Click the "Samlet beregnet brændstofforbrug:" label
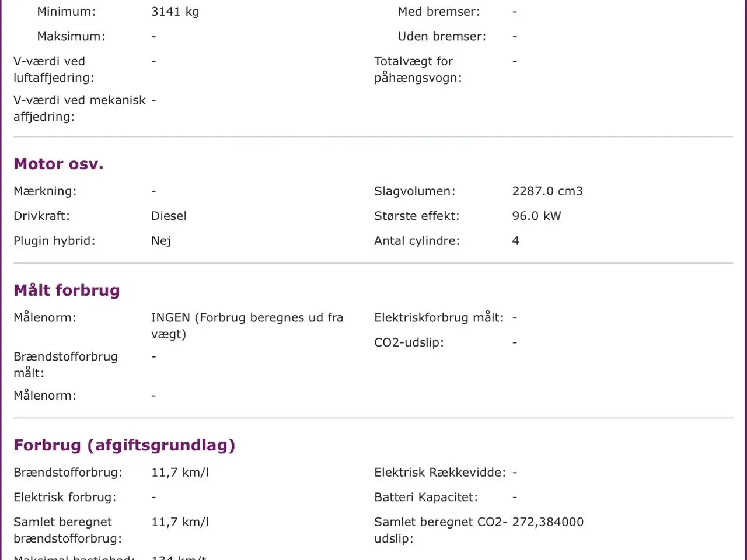 67,530
